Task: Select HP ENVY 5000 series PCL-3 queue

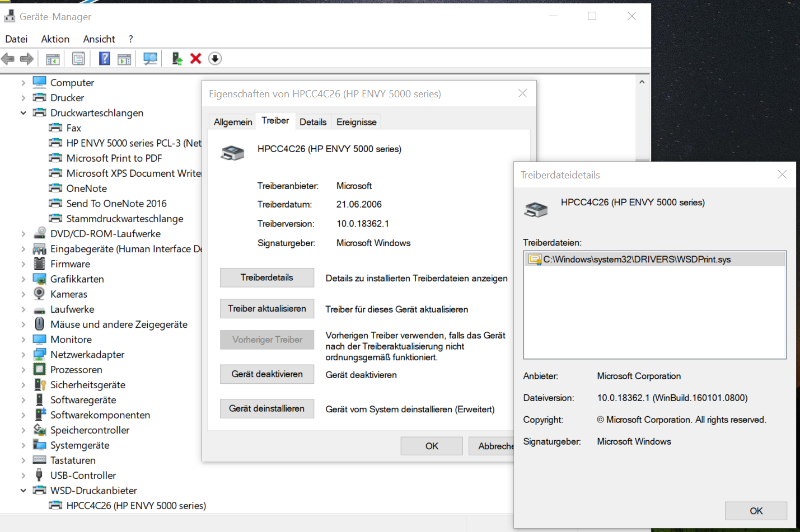Action: [133, 143]
